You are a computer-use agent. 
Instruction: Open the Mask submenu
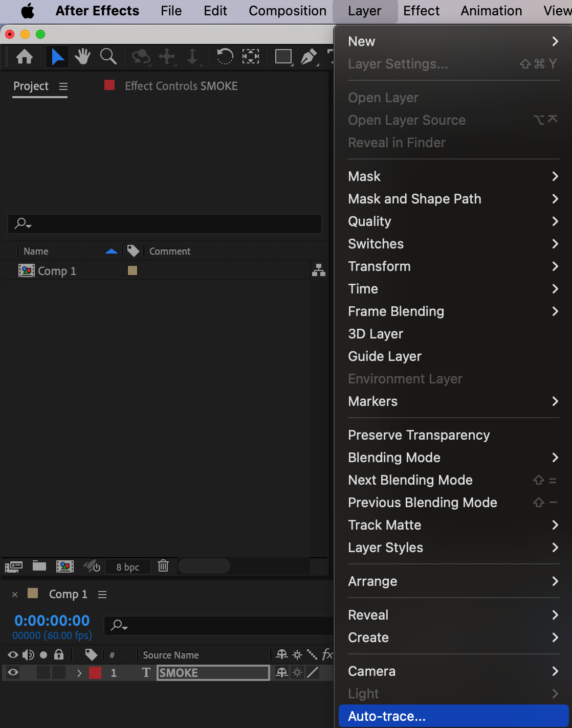point(453,176)
